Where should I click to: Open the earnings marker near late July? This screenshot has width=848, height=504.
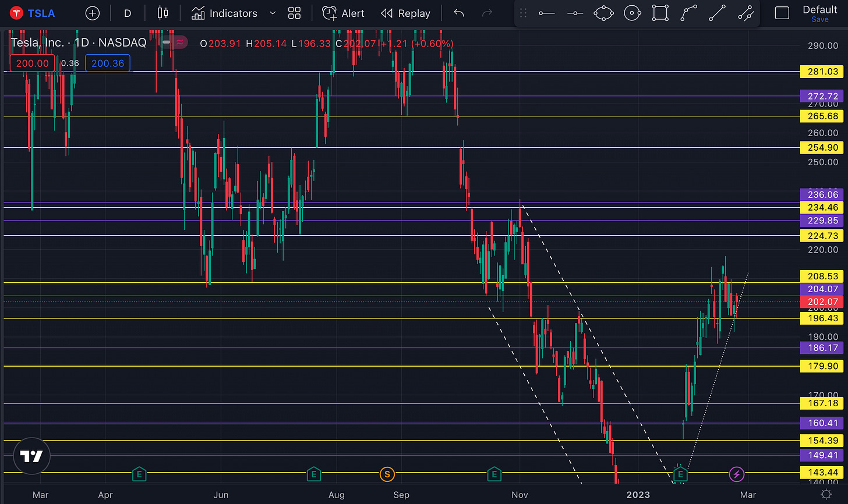[313, 474]
